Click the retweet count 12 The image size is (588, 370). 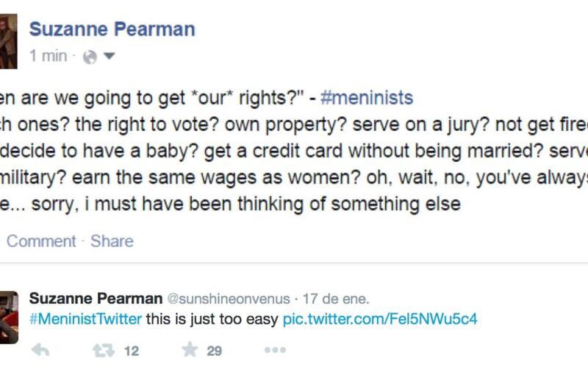pos(132,351)
